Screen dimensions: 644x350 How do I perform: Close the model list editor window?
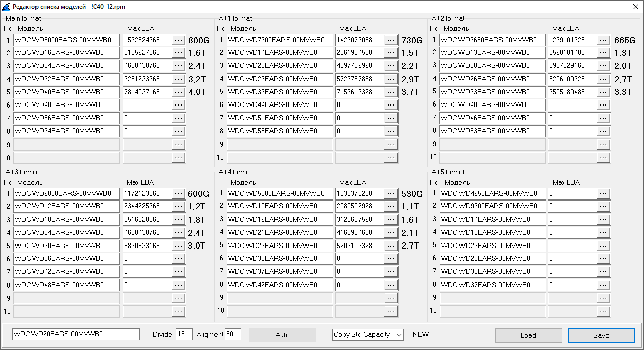point(636,7)
